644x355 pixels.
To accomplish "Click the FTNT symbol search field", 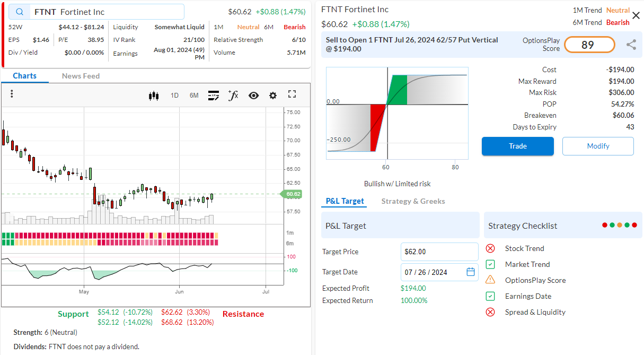I will (96, 12).
